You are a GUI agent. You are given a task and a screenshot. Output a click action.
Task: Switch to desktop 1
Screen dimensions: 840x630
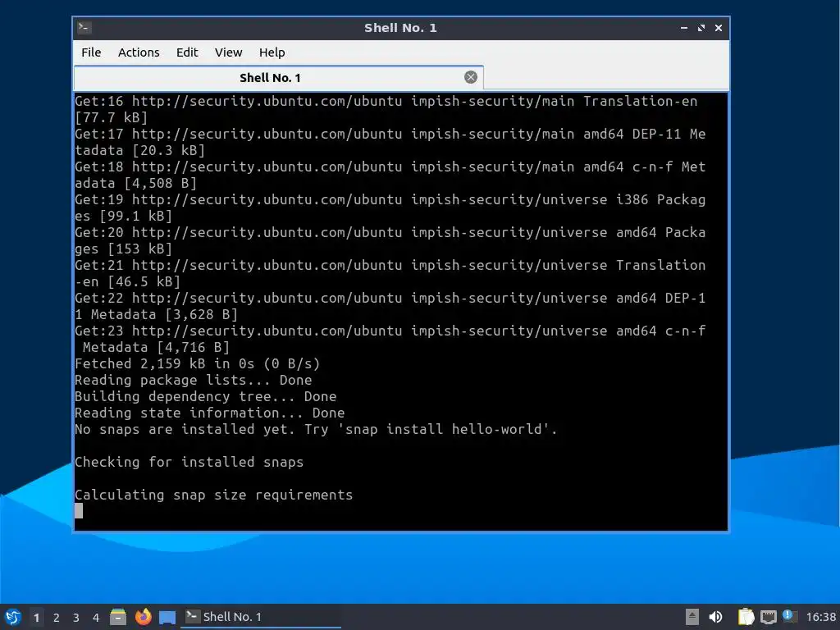pos(36,618)
